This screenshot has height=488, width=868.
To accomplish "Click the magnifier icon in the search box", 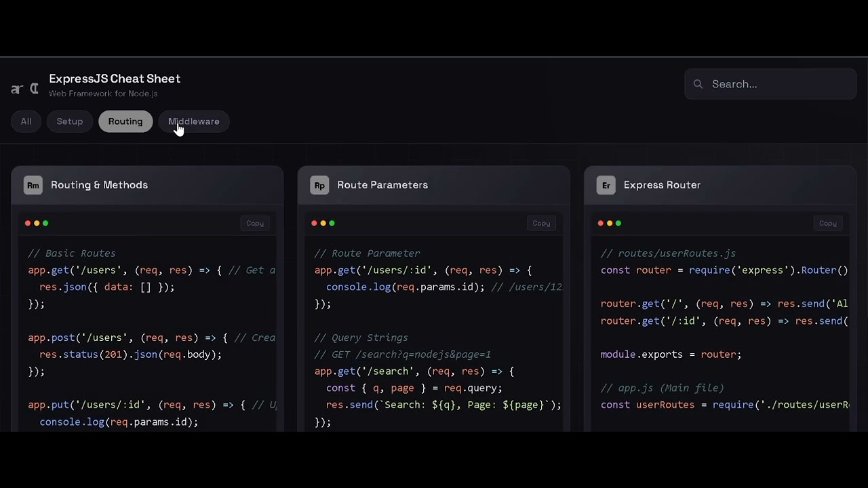I will point(698,84).
